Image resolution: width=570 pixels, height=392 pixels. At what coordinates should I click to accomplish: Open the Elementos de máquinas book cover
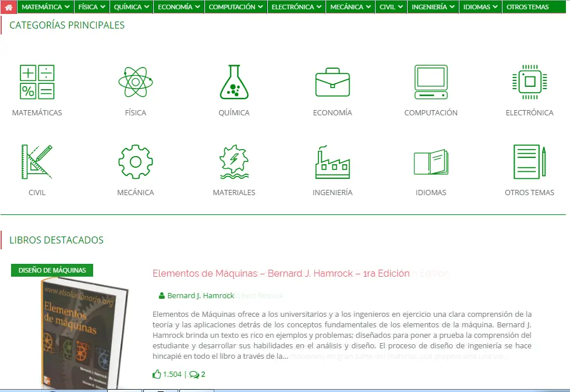(84, 333)
